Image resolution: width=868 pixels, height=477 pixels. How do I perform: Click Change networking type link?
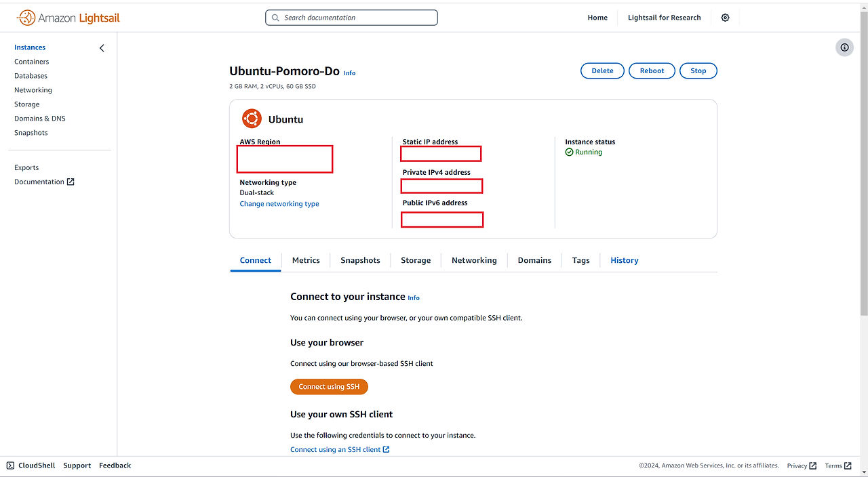tap(279, 204)
